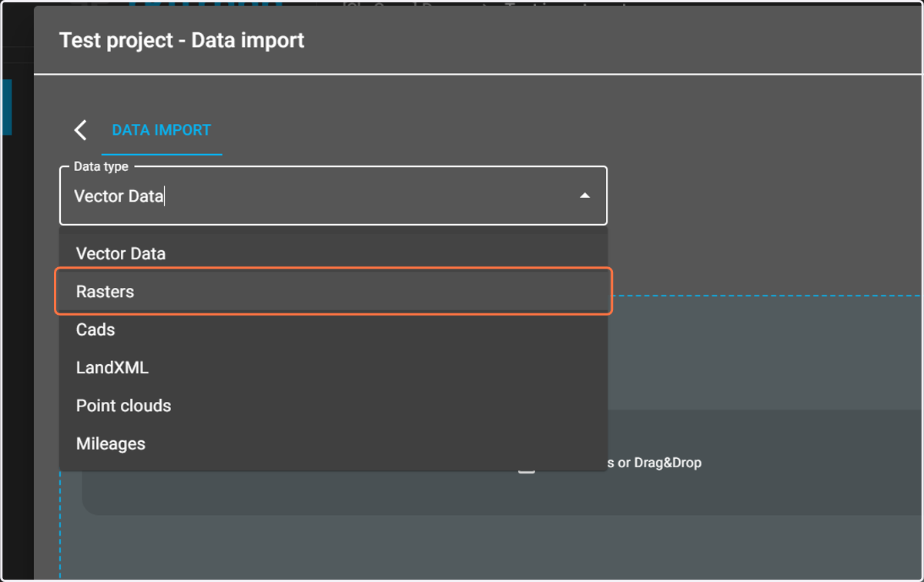Select Mileages from the dropdown
This screenshot has width=924, height=582.
tap(333, 443)
